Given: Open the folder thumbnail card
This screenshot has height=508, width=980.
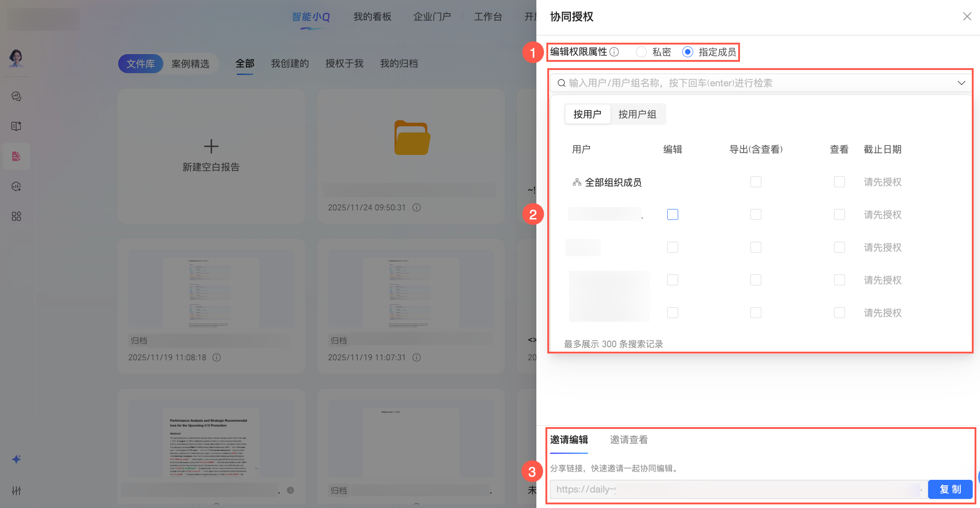Looking at the screenshot, I should [x=411, y=138].
